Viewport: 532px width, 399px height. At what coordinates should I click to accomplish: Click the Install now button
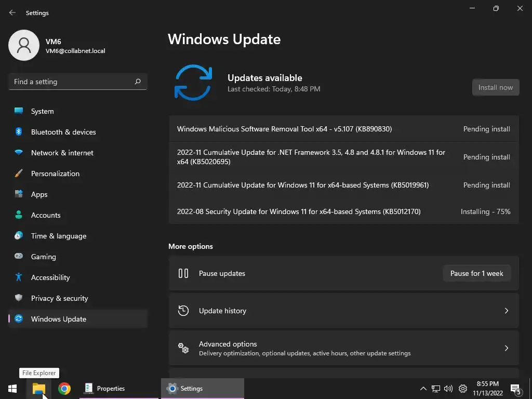[496, 87]
